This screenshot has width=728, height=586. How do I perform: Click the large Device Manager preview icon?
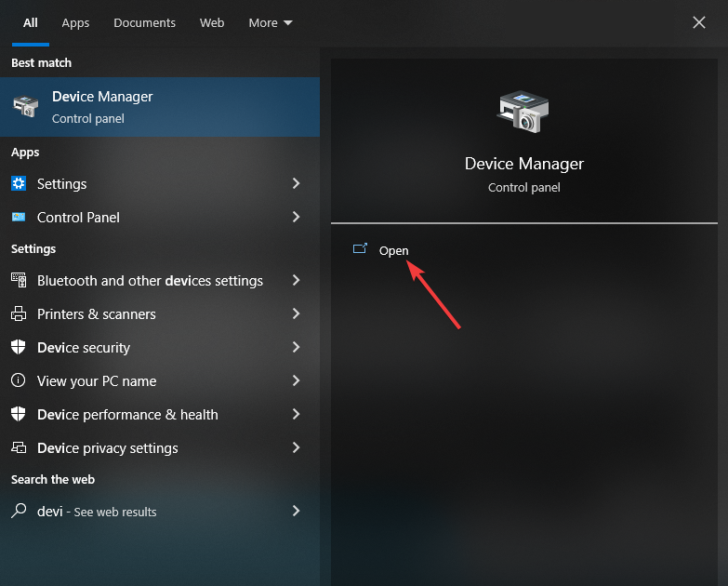pos(523,112)
